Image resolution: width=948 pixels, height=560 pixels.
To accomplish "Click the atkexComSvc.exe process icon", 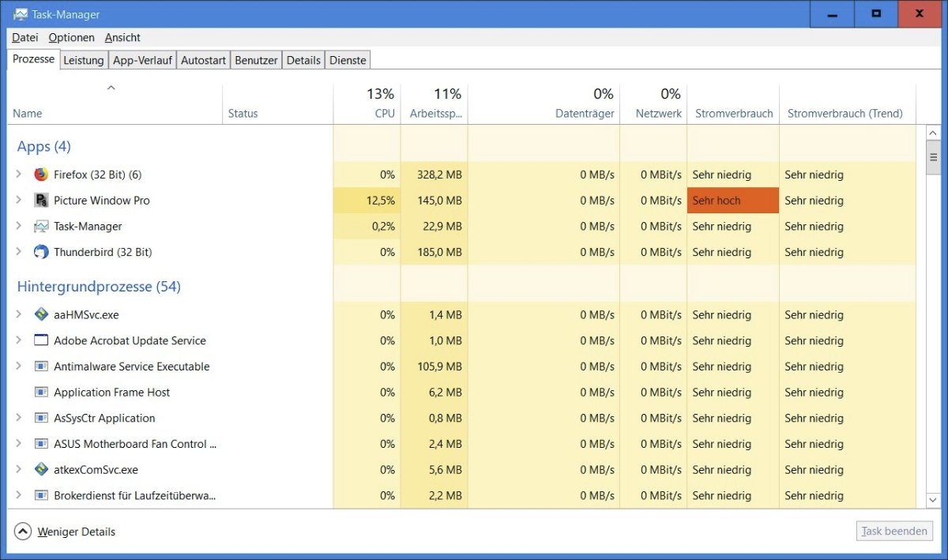I will [41, 469].
